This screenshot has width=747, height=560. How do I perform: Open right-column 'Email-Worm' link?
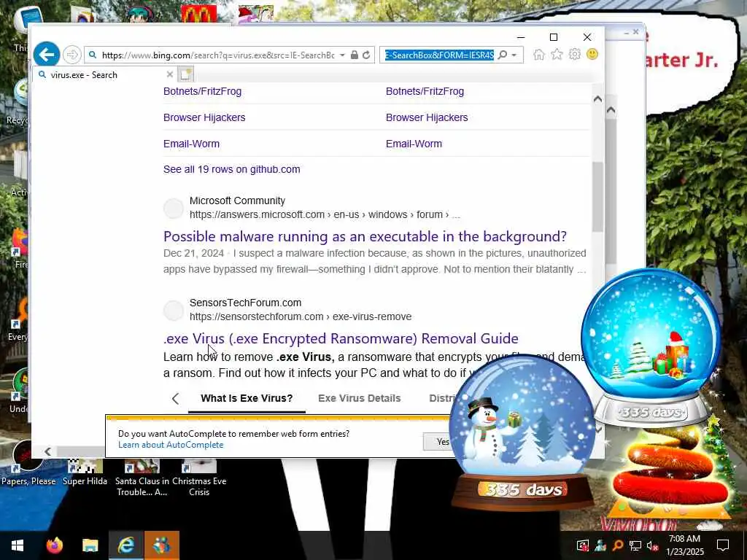[414, 144]
